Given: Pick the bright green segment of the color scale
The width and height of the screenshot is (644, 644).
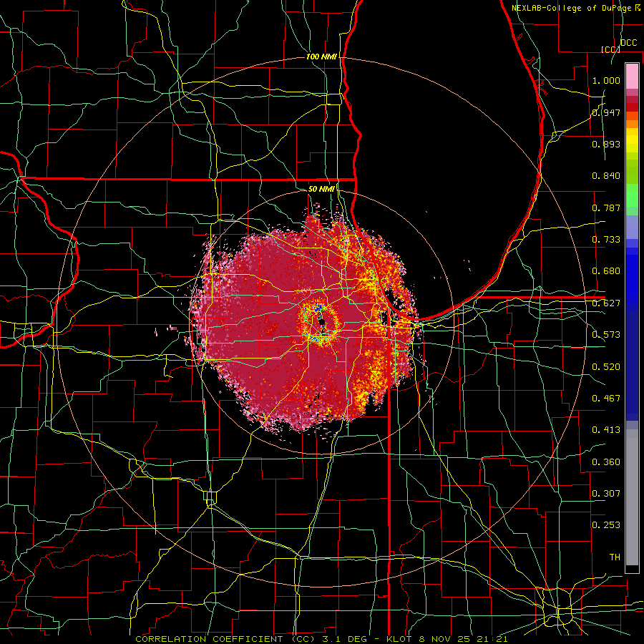Looking at the screenshot, I should 632,195.
